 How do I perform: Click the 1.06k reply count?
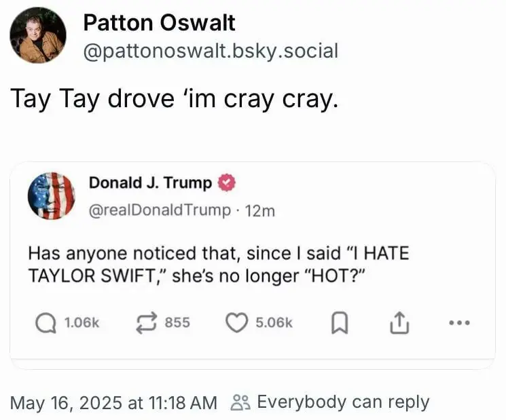click(82, 324)
